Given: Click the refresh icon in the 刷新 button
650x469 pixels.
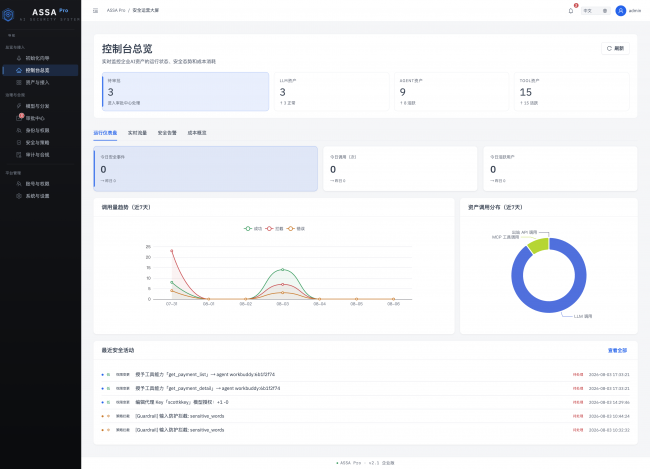Looking at the screenshot, I should (609, 49).
